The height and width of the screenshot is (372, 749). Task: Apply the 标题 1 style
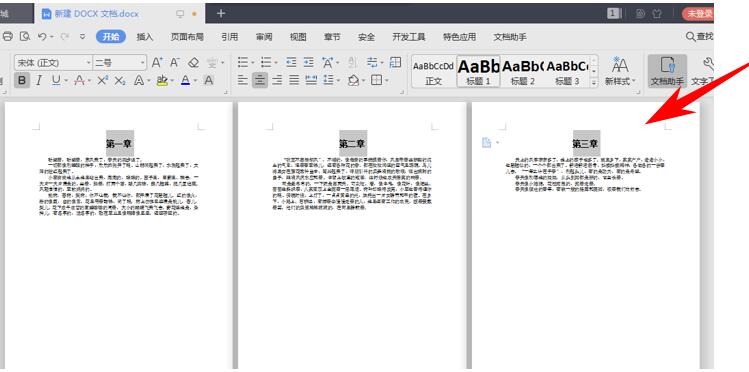click(478, 71)
